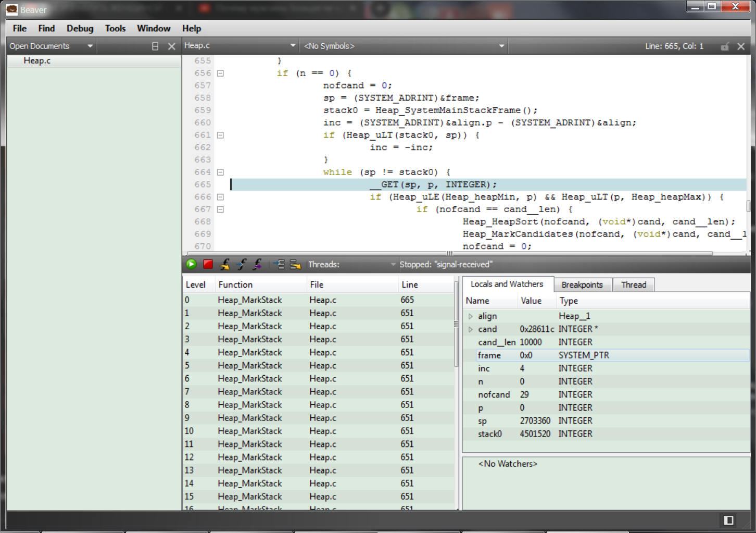This screenshot has height=533, width=756.
Task: Click the green Run debugger button
Action: (x=191, y=264)
